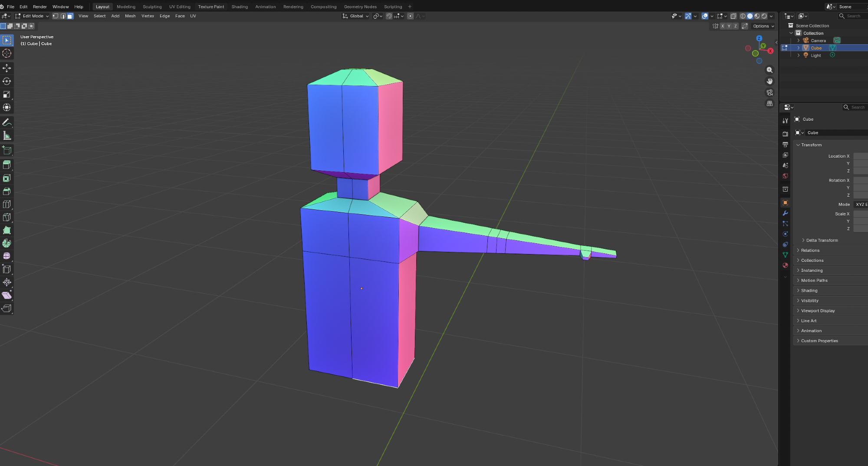Click the Zoom viewport magnifier icon
868x466 pixels.
click(x=769, y=70)
